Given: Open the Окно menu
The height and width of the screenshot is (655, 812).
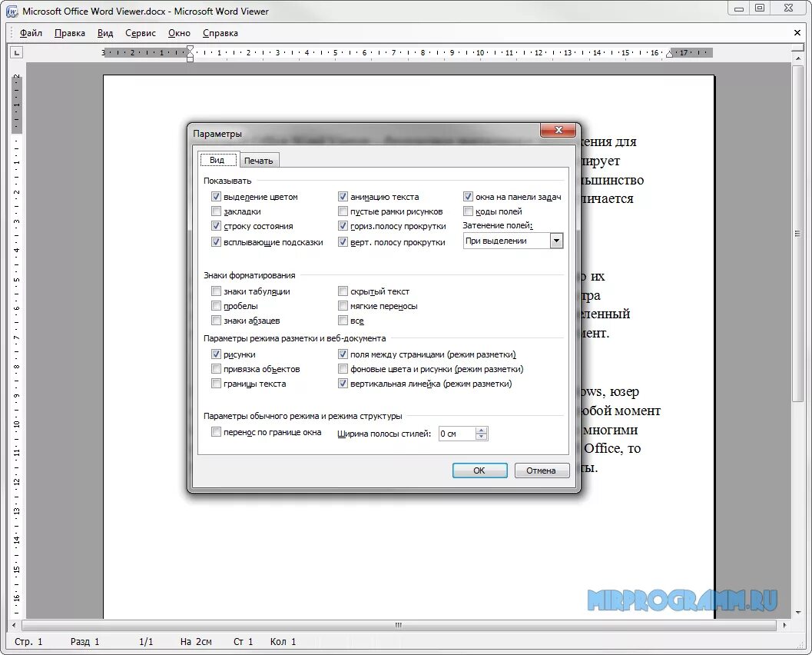Looking at the screenshot, I should click(179, 32).
